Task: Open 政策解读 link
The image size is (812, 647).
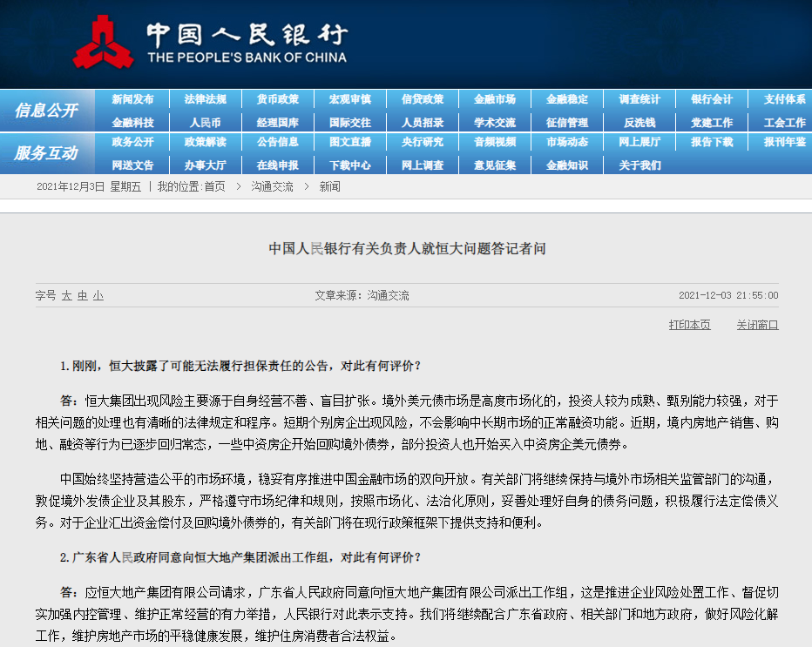Action: (x=205, y=142)
